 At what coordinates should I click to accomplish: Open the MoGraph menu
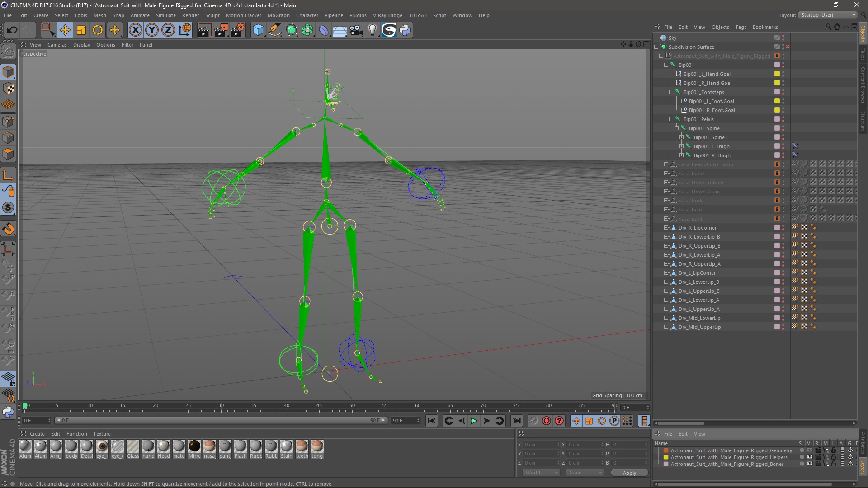pyautogui.click(x=278, y=15)
